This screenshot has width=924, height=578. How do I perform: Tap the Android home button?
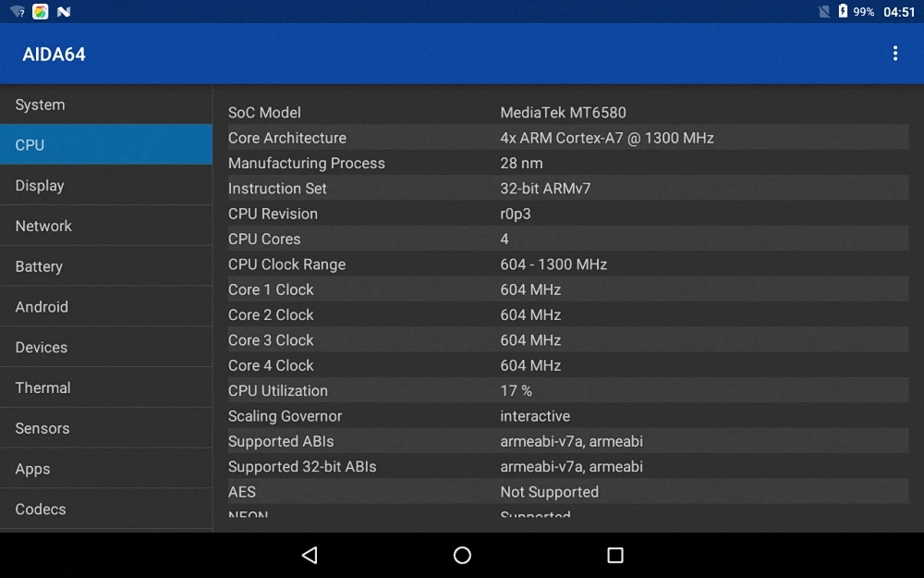tap(462, 555)
